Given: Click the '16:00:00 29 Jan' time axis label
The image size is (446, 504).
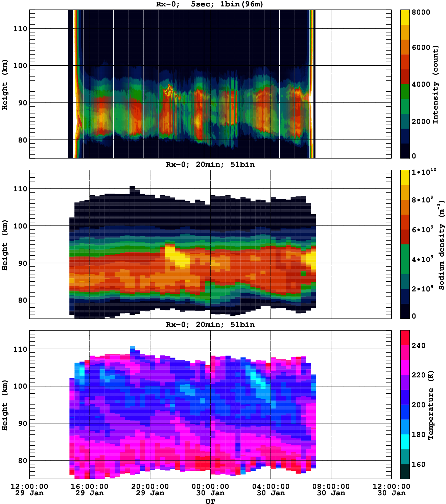Looking at the screenshot, I should 90,489.
